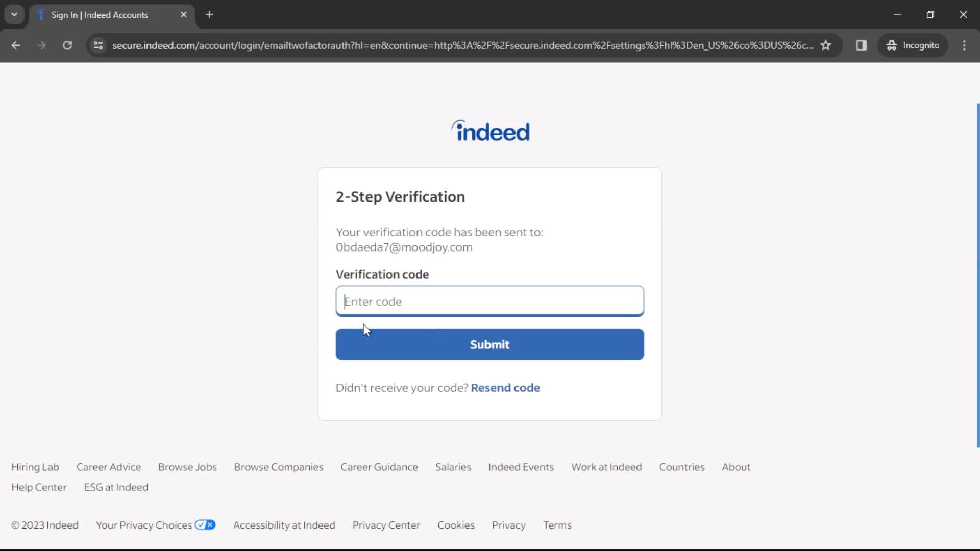Click the Privacy Center footer link
The width and height of the screenshot is (980, 551).
(386, 525)
